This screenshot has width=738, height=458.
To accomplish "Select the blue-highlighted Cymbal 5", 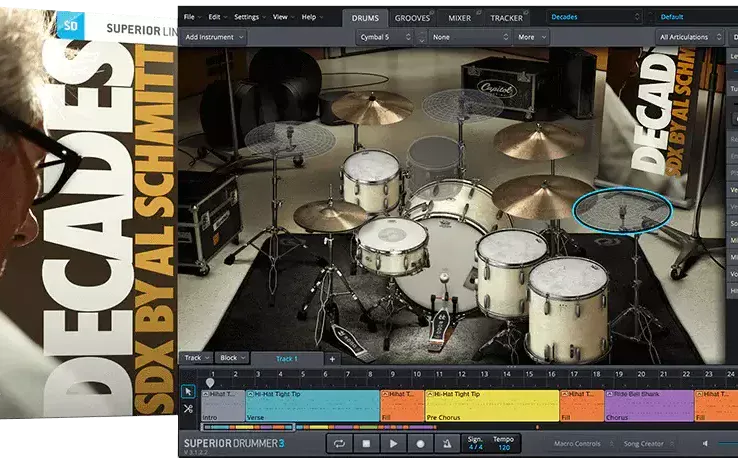I will point(622,210).
